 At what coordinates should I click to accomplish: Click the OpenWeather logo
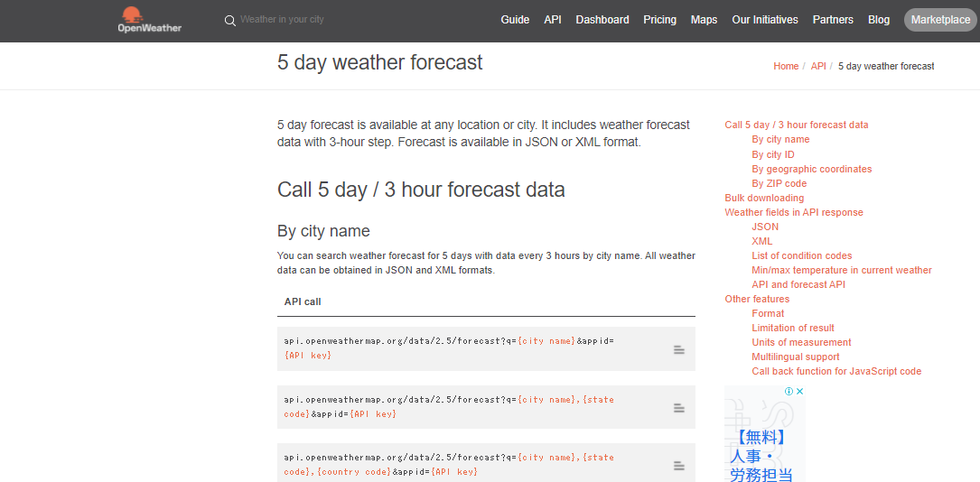point(149,20)
